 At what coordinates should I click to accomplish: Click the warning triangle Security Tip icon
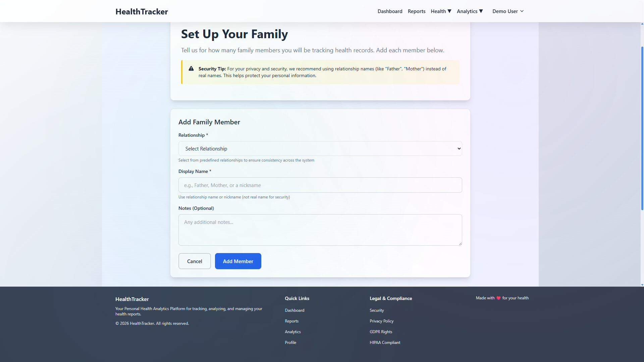191,69
